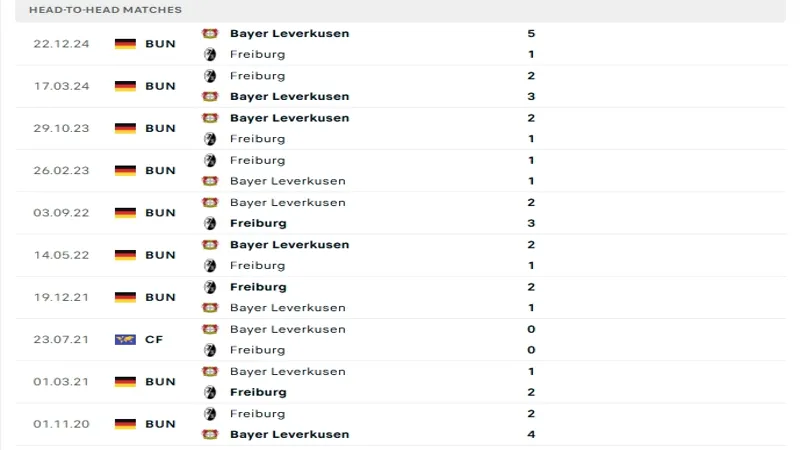
Task: Click the Bayer Leverkusen crest in the 22.12.24 match
Action: point(210,33)
